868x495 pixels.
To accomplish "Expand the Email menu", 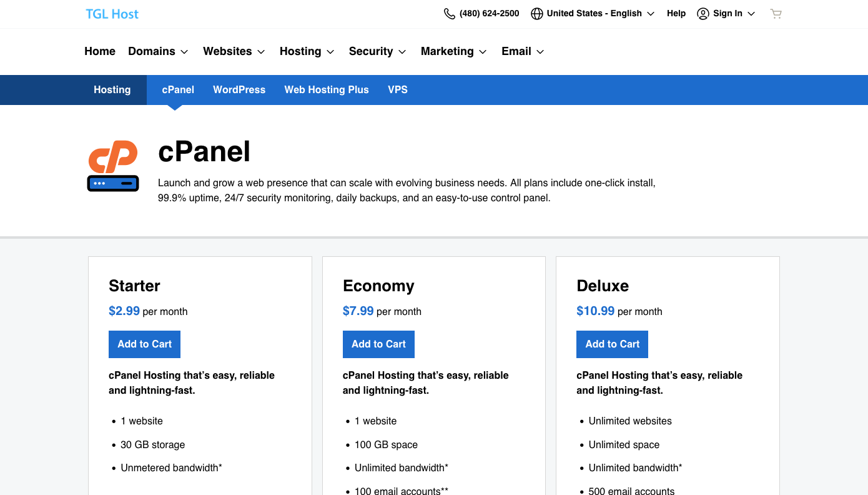I will [x=523, y=51].
